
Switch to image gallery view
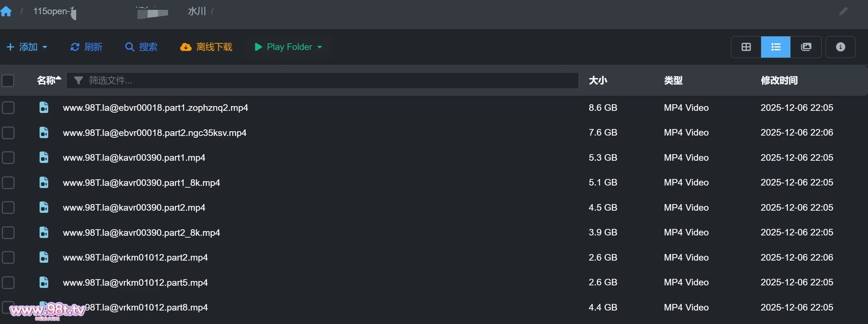tap(806, 47)
